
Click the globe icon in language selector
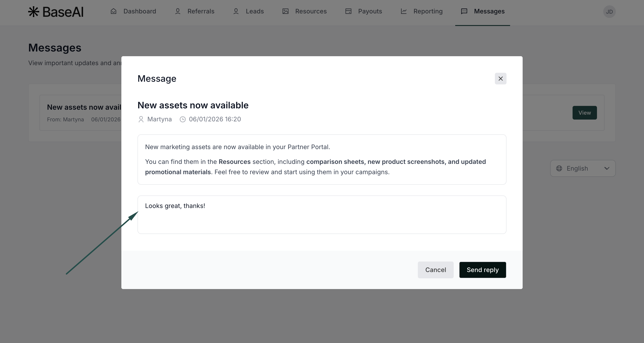(x=559, y=169)
